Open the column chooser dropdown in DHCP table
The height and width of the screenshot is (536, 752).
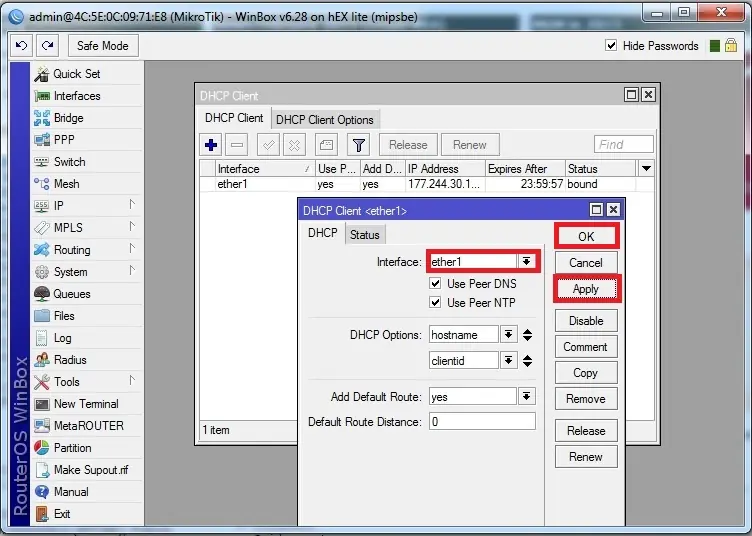tap(646, 169)
